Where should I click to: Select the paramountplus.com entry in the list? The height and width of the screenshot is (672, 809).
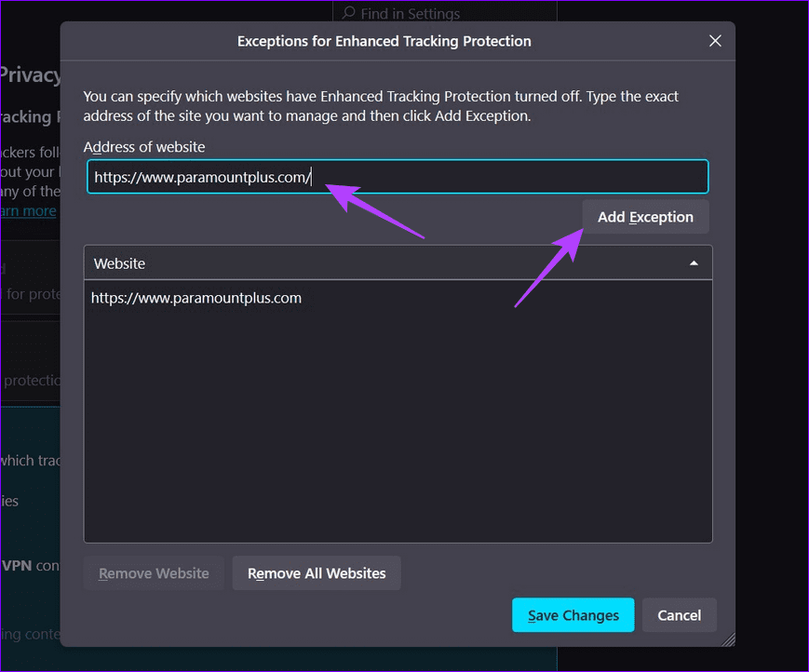[x=196, y=298]
